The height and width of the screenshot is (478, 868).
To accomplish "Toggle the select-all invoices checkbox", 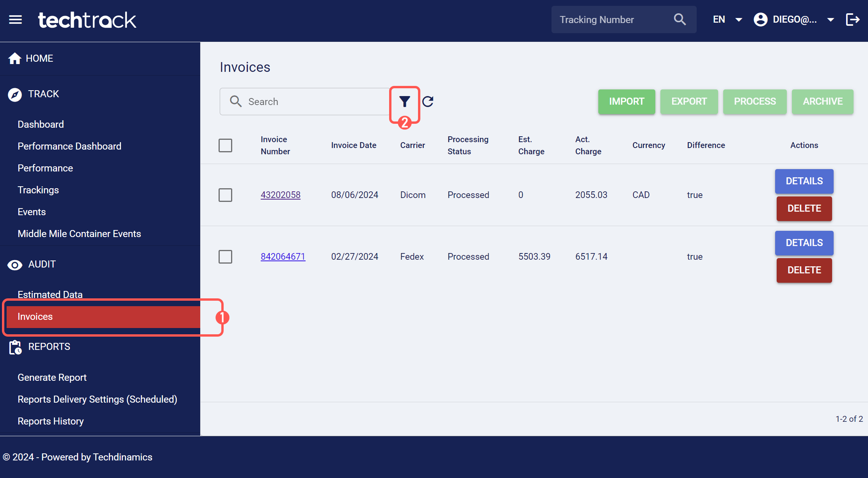I will [225, 145].
